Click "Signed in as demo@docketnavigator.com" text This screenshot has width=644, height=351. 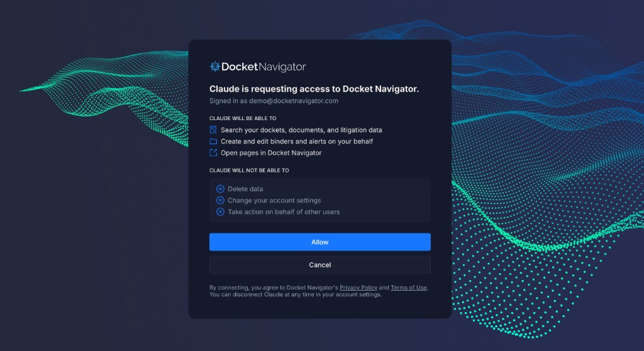coord(274,101)
